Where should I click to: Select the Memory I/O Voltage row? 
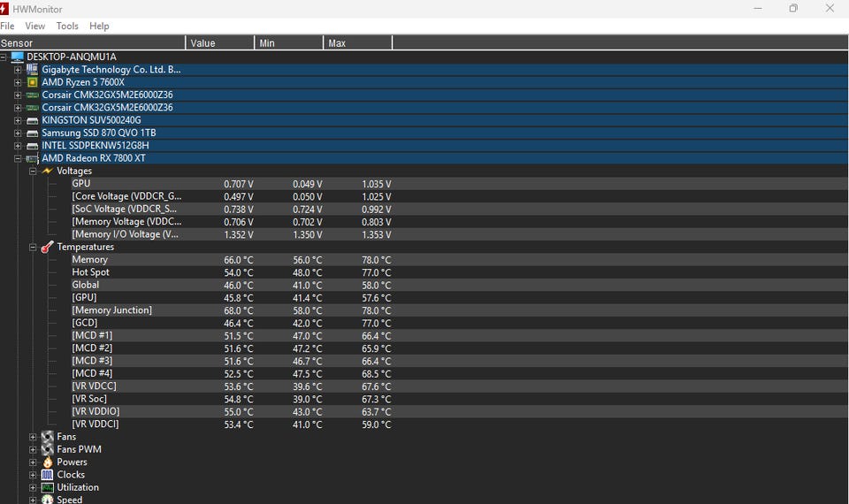(125, 234)
